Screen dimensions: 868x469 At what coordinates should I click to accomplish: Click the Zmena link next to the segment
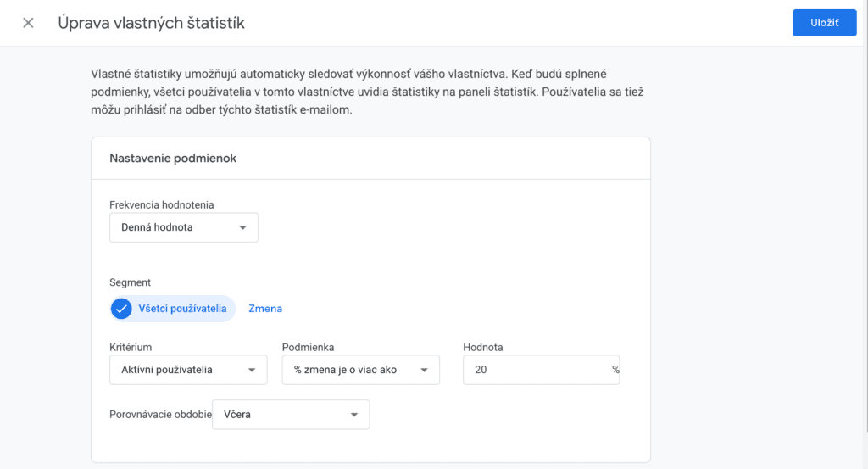coord(265,309)
